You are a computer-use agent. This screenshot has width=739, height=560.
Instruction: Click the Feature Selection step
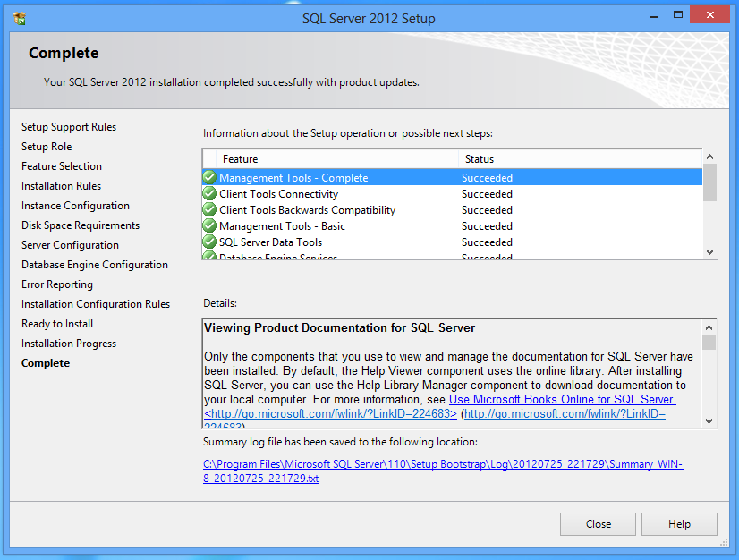[62, 166]
